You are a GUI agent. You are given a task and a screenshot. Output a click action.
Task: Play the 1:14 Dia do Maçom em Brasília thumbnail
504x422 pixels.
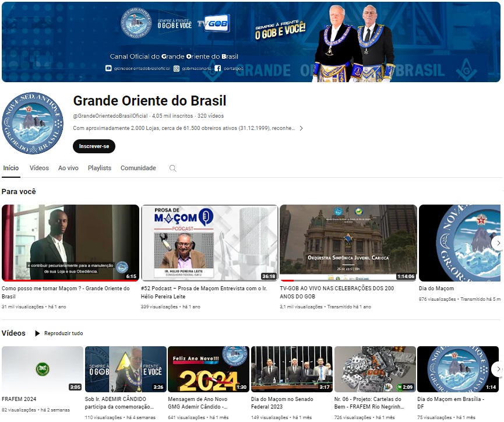click(458, 369)
